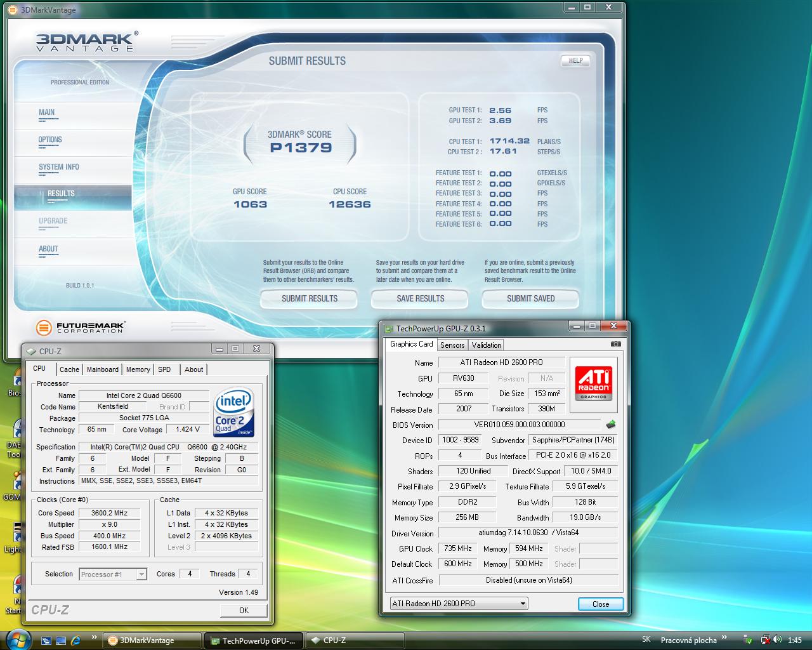Click the safely remove hardware tray icon

pyautogui.click(x=749, y=640)
